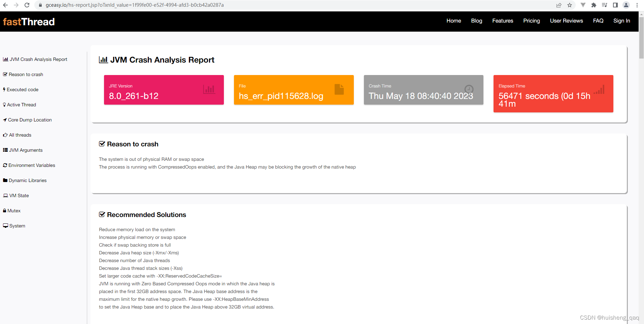This screenshot has height=324, width=644.
Task: Click the hs_err_pid115628.log file name
Action: pos(281,96)
